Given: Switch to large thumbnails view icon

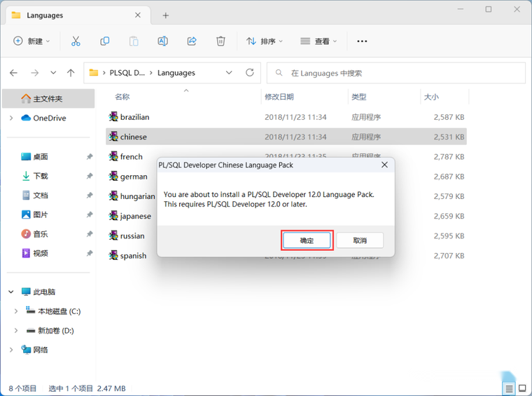Looking at the screenshot, I should (522, 388).
